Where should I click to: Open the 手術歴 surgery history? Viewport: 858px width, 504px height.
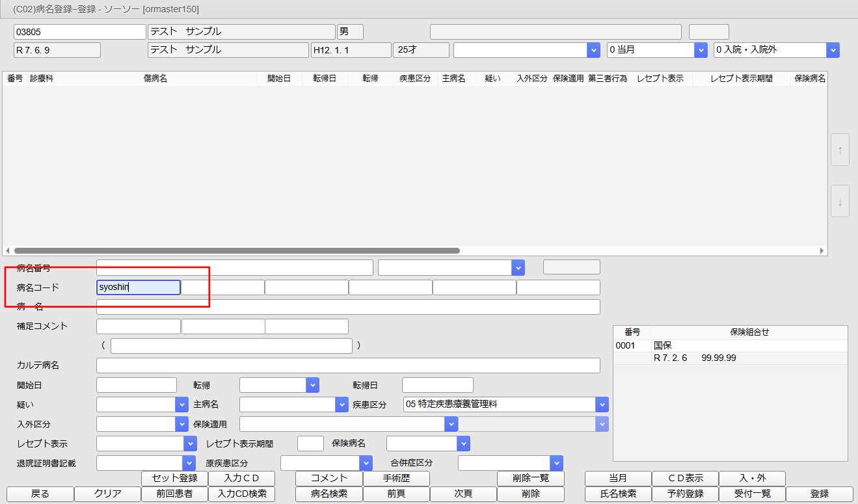tap(396, 478)
